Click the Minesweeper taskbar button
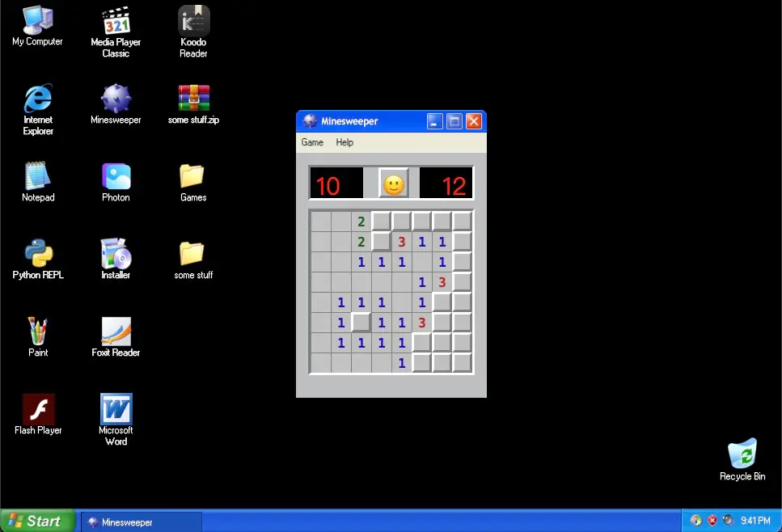The height and width of the screenshot is (532, 782). click(142, 521)
